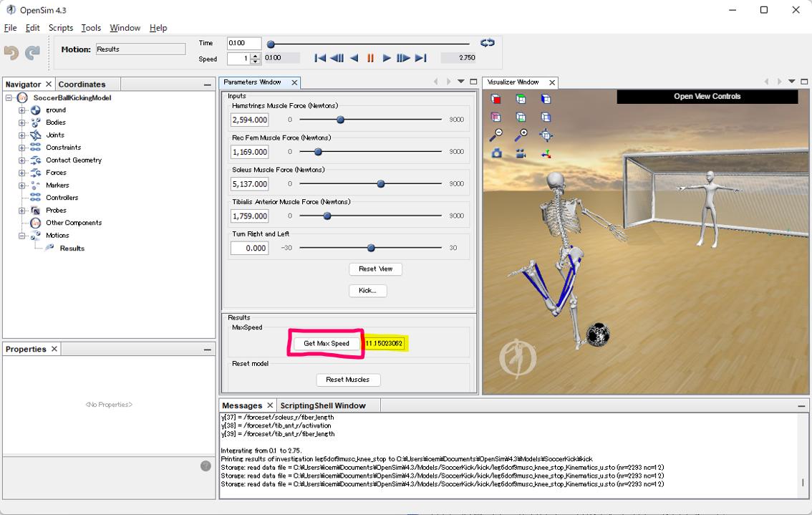The image size is (812, 515).
Task: Play the motion forward
Action: pos(387,58)
